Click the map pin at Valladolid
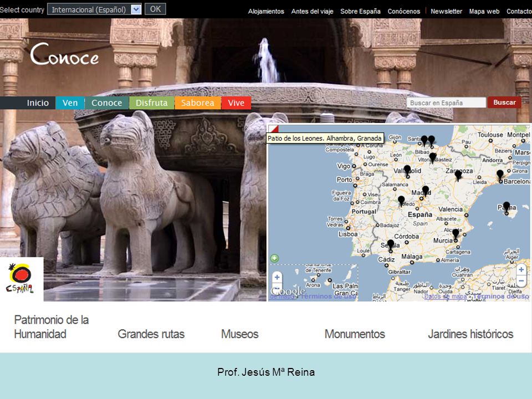Image resolution: width=532 pixels, height=399 pixels. 407,170
